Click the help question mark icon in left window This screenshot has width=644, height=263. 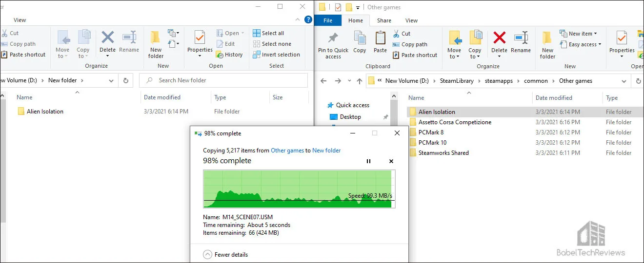(308, 20)
